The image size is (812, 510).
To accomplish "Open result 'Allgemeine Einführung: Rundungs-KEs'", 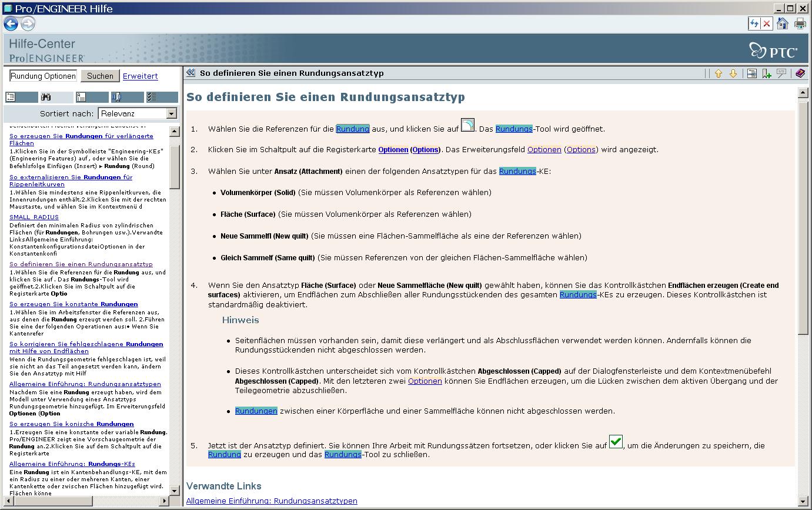I will point(72,464).
